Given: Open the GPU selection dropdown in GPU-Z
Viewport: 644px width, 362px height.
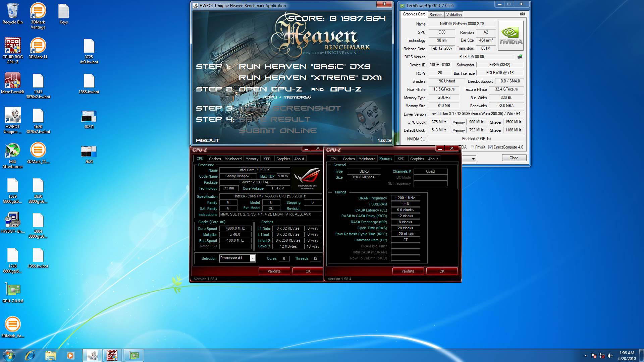Looking at the screenshot, I should [473, 159].
